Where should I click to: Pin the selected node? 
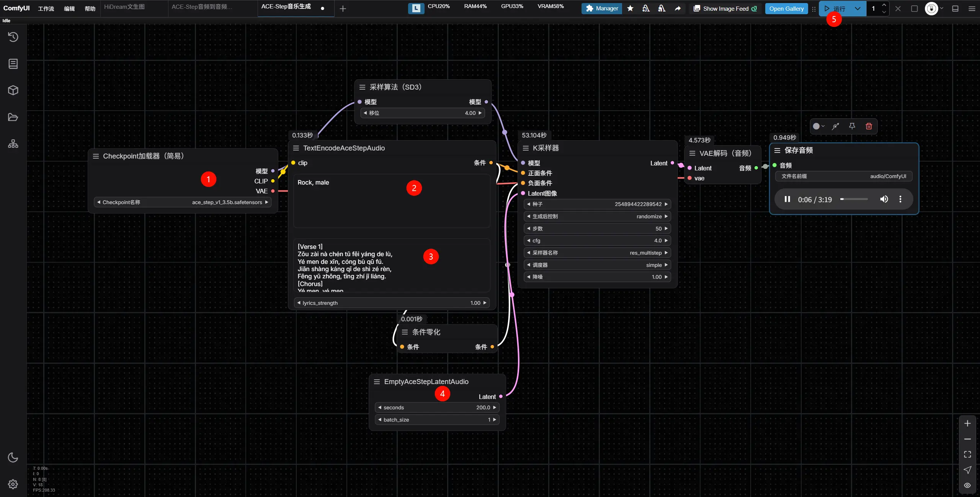[x=852, y=126]
